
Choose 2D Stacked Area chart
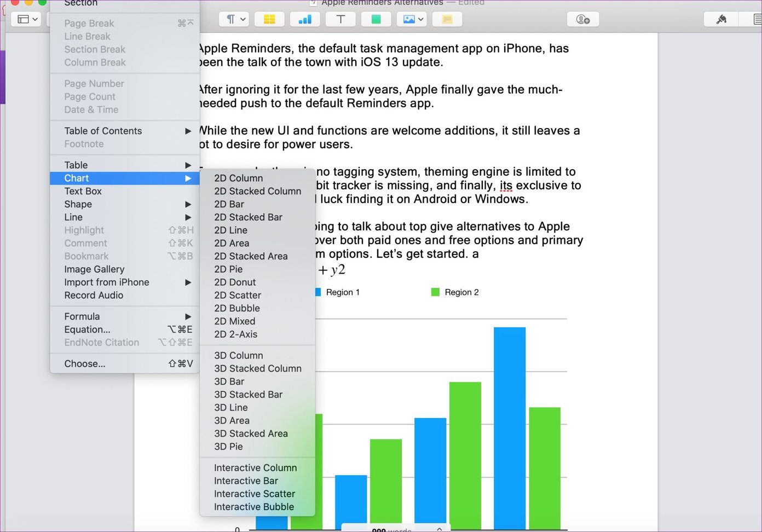(x=257, y=256)
